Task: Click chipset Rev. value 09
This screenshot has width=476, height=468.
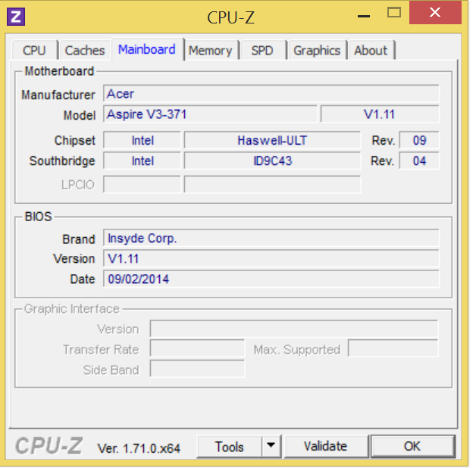Action: (419, 140)
